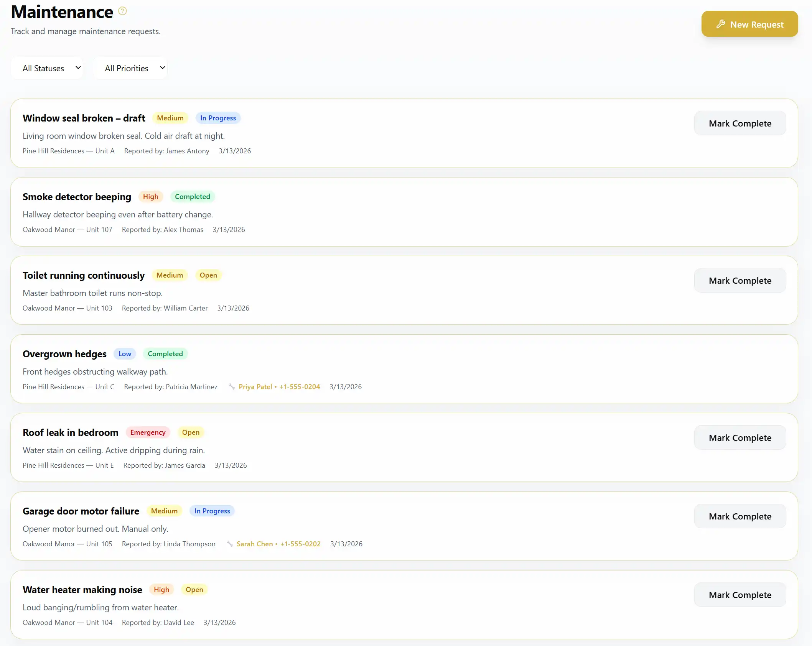
Task: Mark the Water heater making noise complete
Action: pyautogui.click(x=740, y=595)
